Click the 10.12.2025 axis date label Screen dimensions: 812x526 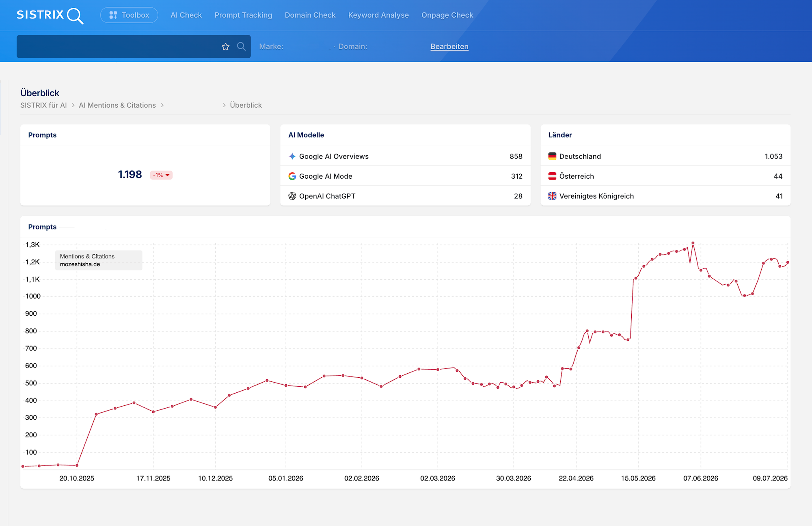click(x=216, y=478)
